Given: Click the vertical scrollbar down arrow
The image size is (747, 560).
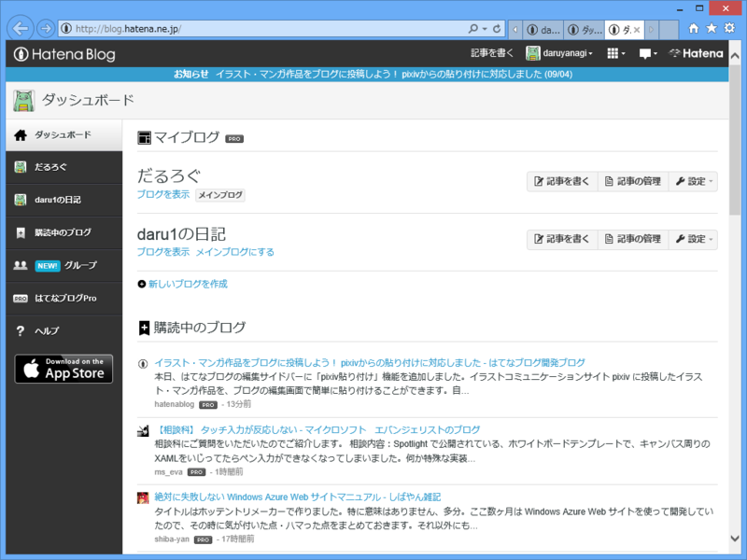Looking at the screenshot, I should click(x=735, y=539).
